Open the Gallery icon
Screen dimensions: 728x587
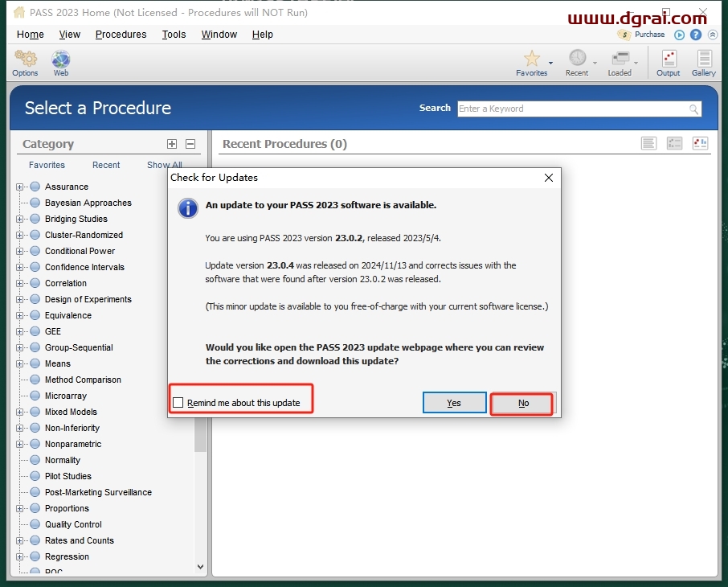point(705,59)
